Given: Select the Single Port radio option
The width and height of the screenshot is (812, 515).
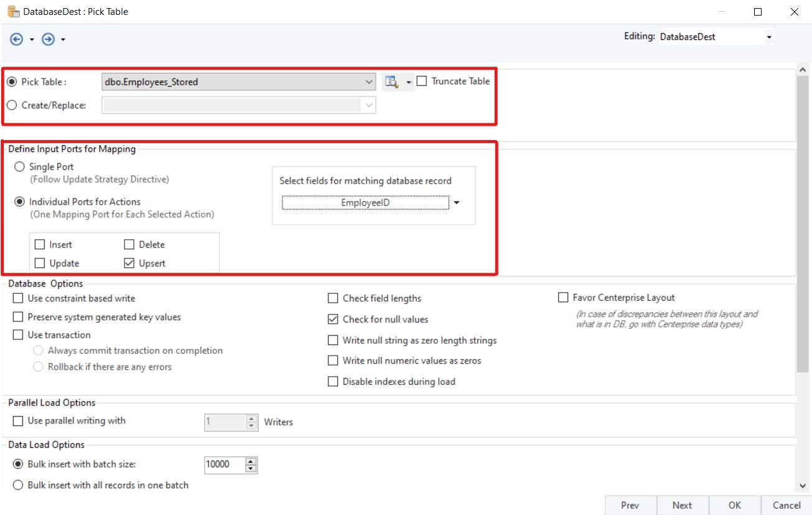Looking at the screenshot, I should point(20,167).
